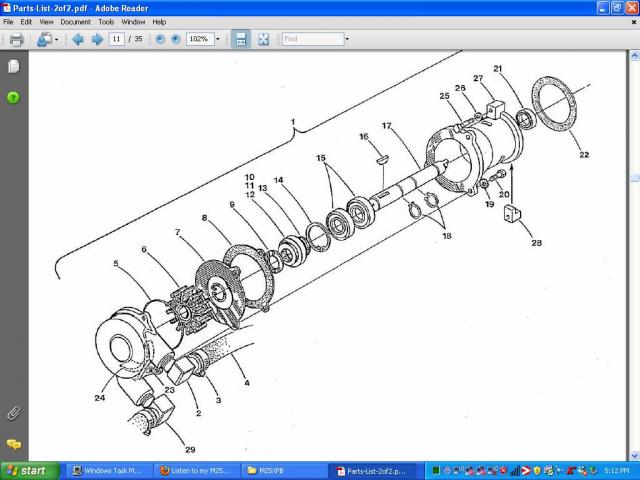Click the signal bars tray icon
Screen dimensions: 640x480
point(515,471)
